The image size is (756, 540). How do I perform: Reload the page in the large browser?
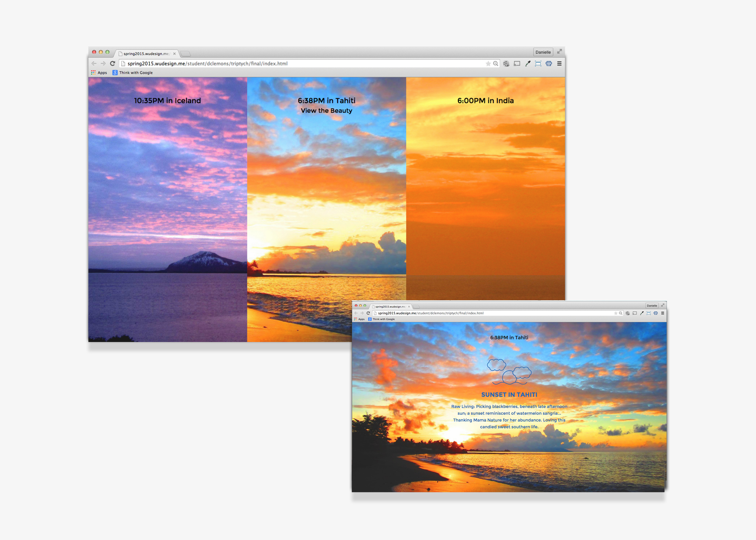(x=112, y=64)
